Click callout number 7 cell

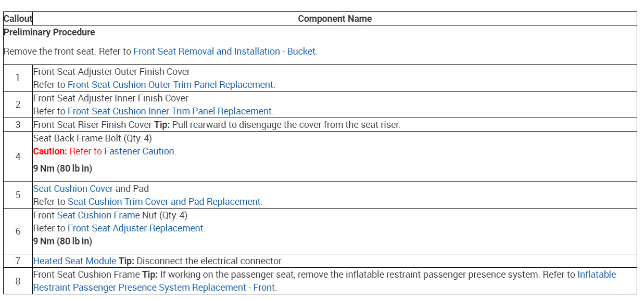(x=18, y=261)
